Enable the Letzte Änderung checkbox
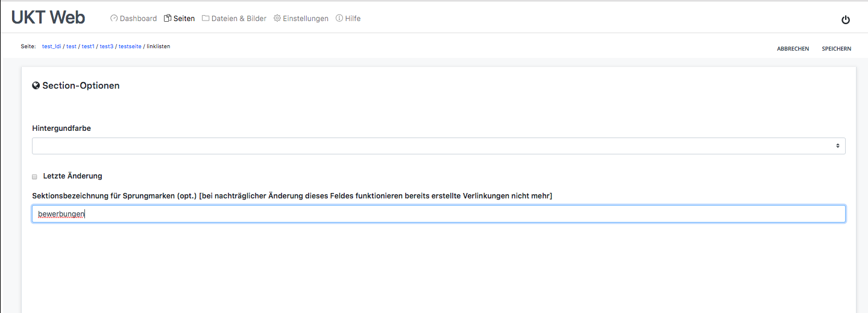 34,177
